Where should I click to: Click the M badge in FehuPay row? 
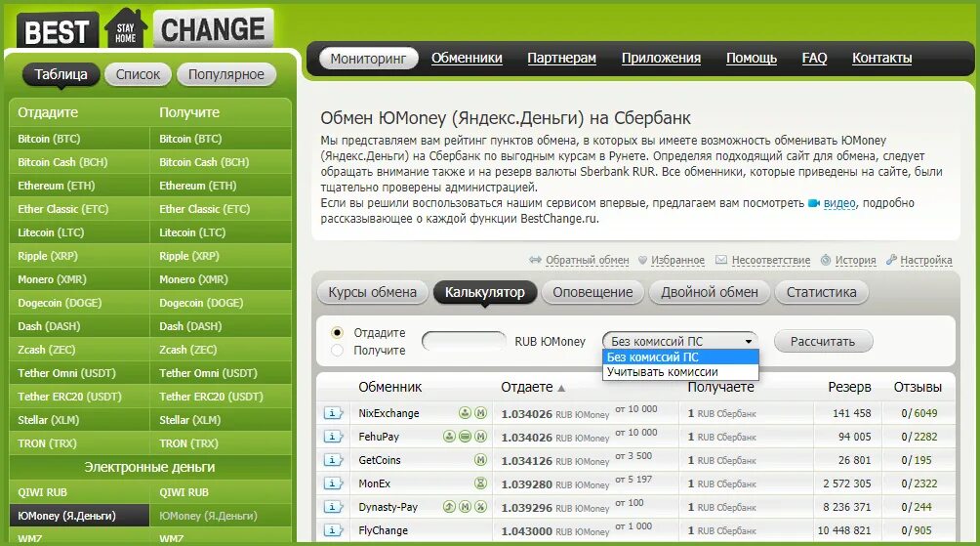pyautogui.click(x=480, y=437)
